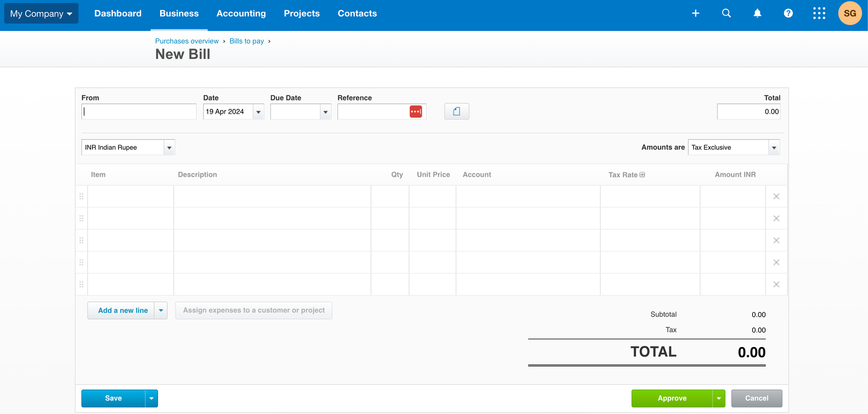The width and height of the screenshot is (868, 414).
Task: Open the help question mark icon
Action: (788, 13)
